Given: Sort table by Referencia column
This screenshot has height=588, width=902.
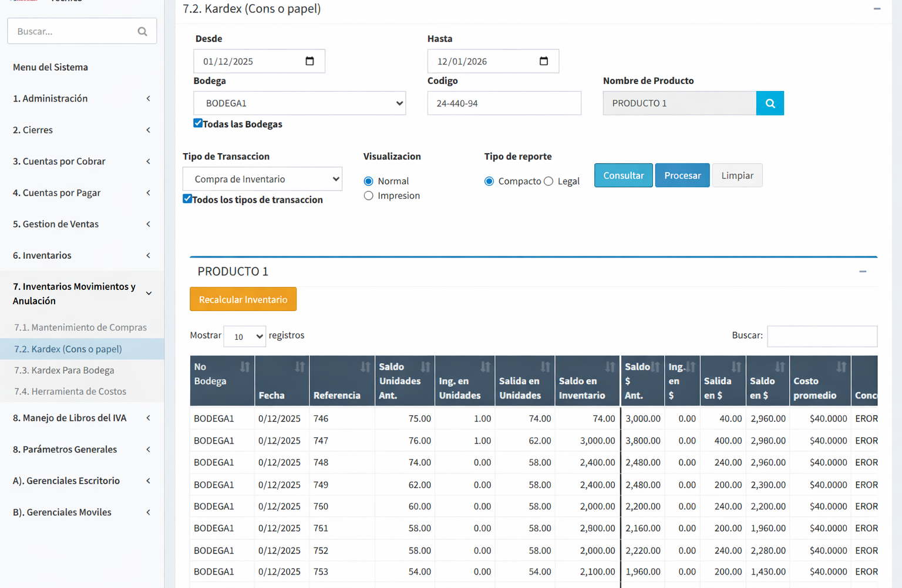Looking at the screenshot, I should [x=342, y=381].
